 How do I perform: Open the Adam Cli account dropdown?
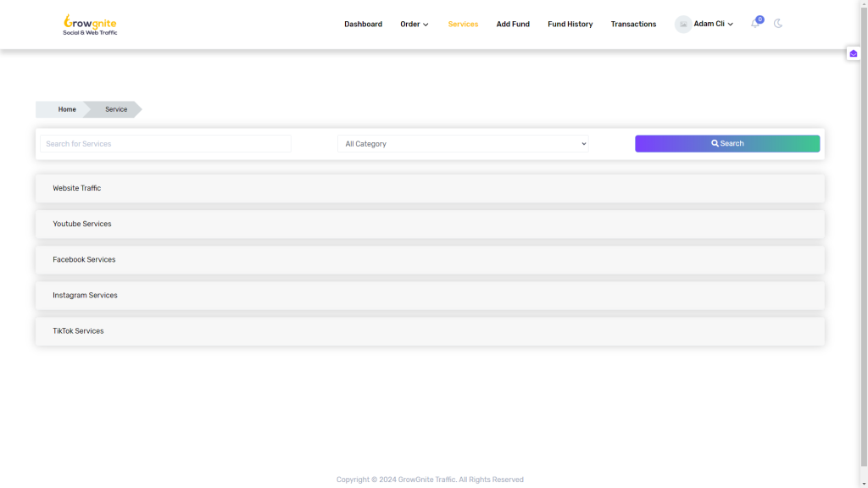[713, 25]
